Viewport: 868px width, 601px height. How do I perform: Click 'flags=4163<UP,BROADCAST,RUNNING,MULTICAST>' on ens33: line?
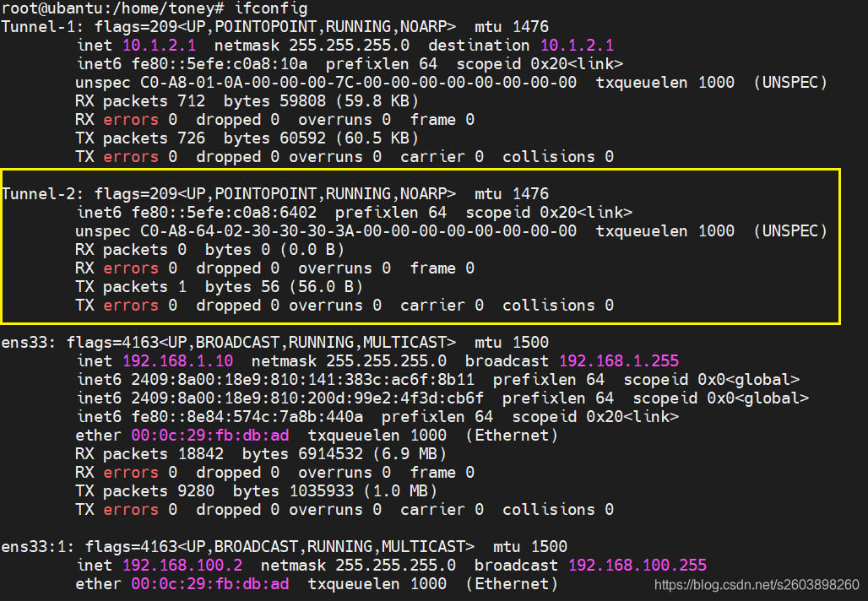261,343
